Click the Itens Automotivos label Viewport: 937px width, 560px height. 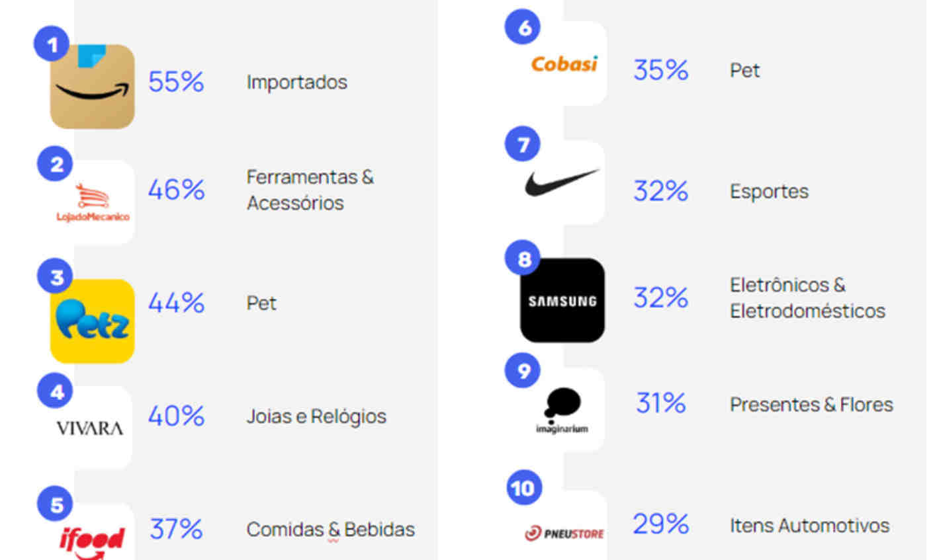coord(809,525)
